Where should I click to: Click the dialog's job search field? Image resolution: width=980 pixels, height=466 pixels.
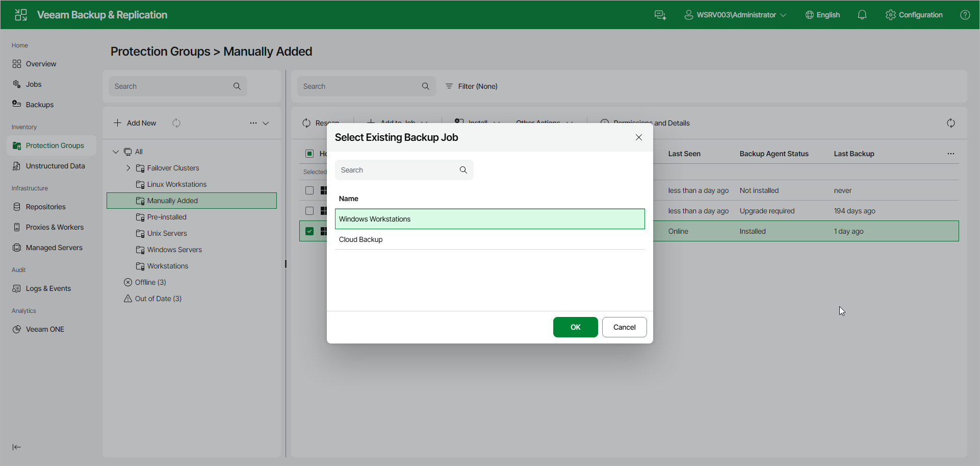pyautogui.click(x=404, y=170)
